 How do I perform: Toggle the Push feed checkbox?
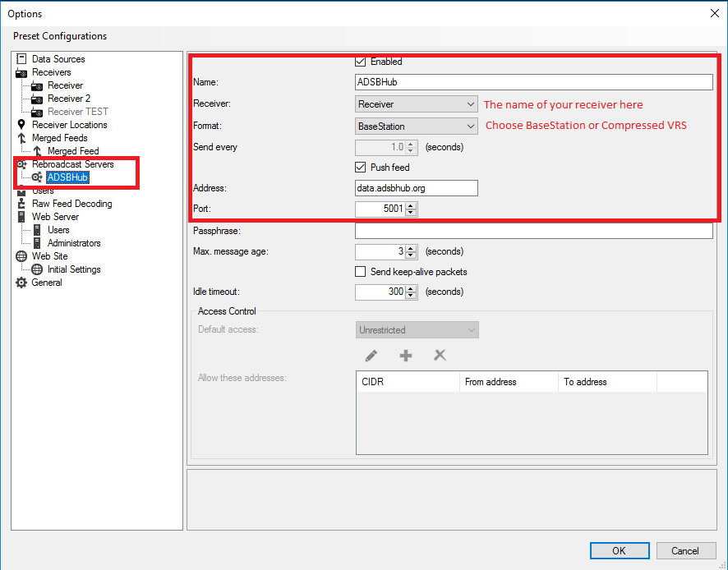360,168
